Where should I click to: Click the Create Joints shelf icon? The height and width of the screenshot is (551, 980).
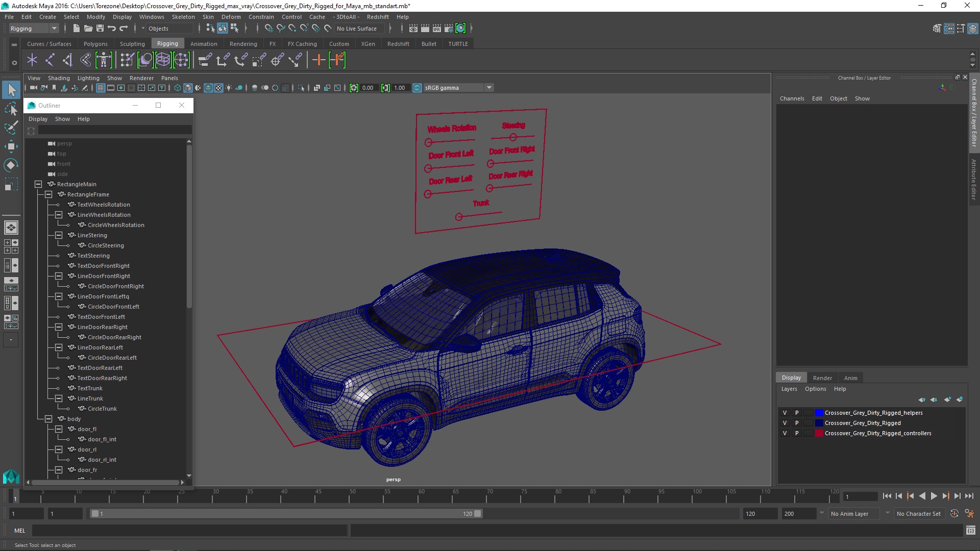click(x=50, y=60)
